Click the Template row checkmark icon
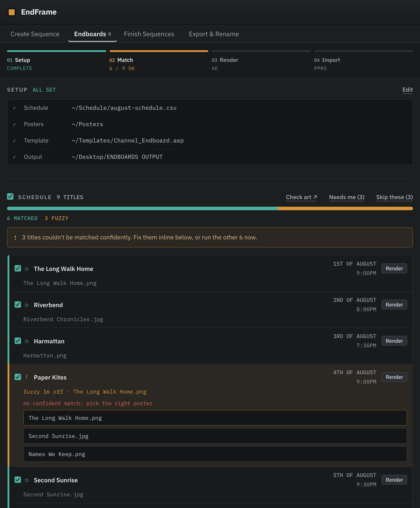 [x=14, y=141]
